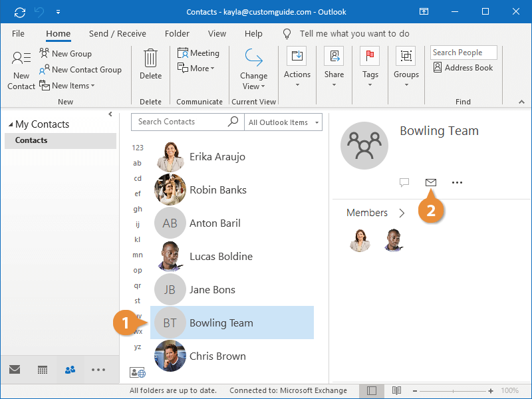Switch to Calendar view in navigation bar
The width and height of the screenshot is (532, 399).
pos(43,370)
